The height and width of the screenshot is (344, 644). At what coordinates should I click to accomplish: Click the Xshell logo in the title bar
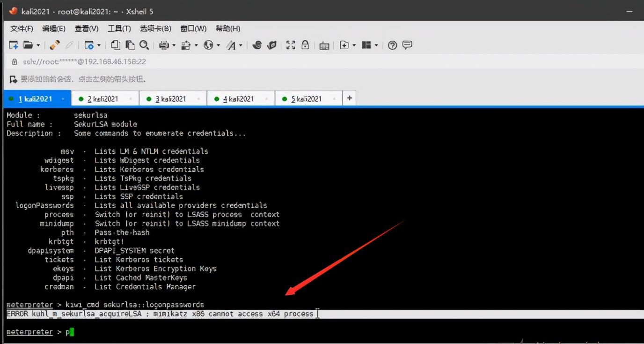tap(13, 11)
